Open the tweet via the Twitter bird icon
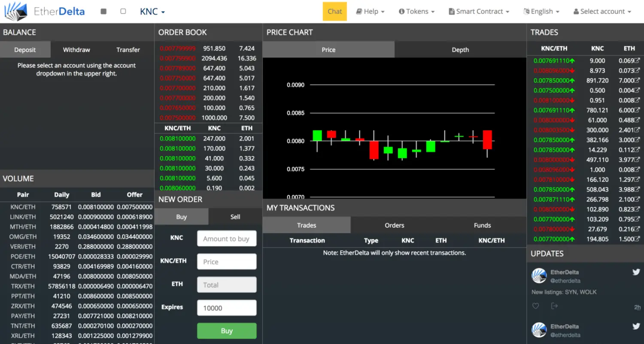Image resolution: width=644 pixels, height=344 pixels. click(x=636, y=272)
